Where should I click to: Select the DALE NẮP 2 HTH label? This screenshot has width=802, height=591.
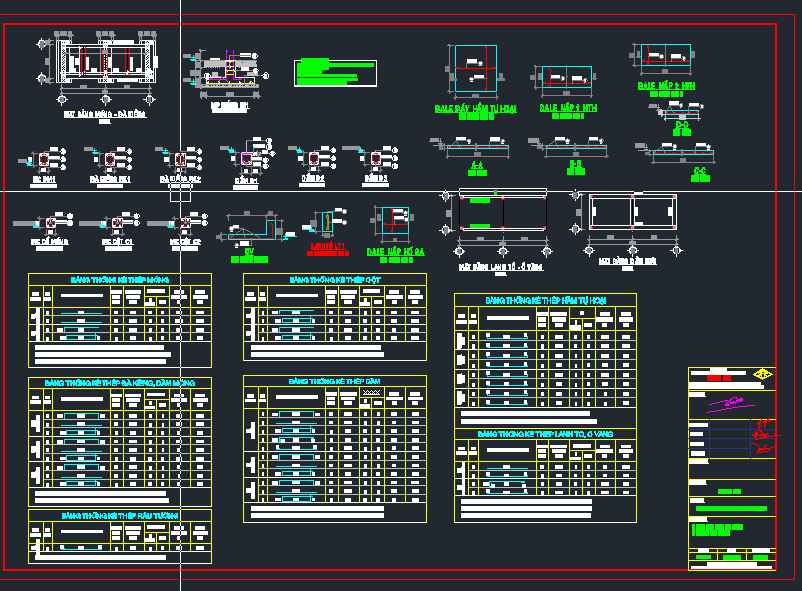[x=666, y=86]
